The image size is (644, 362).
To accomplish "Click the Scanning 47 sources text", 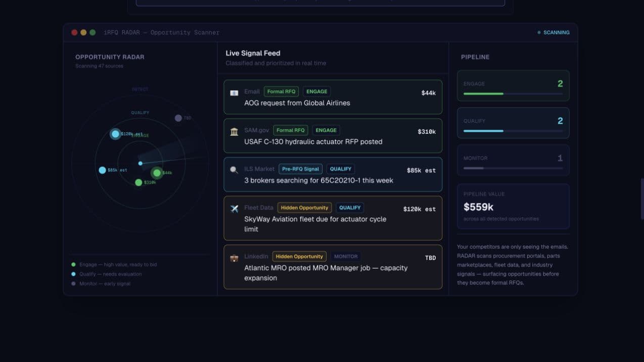I will click(x=99, y=66).
